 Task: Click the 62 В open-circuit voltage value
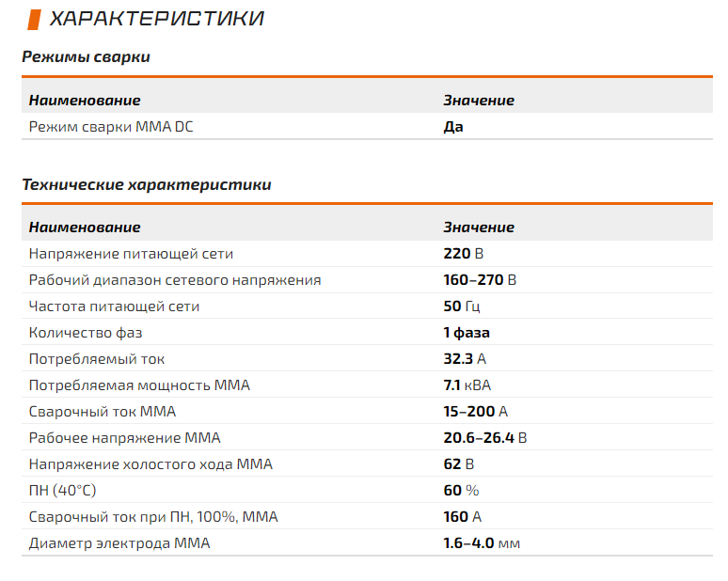[459, 464]
